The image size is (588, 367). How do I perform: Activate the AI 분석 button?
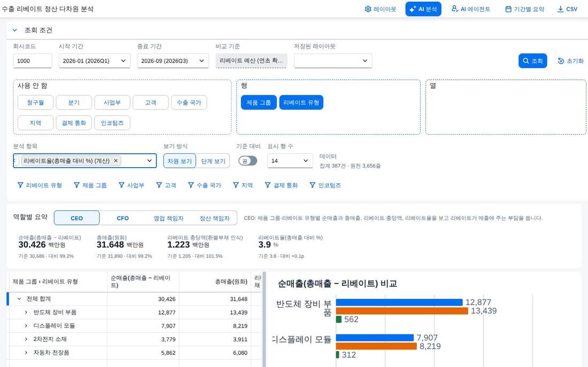click(x=423, y=9)
